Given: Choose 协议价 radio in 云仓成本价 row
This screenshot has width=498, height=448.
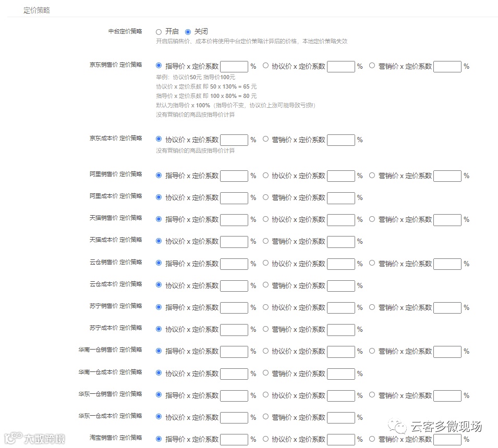Looking at the screenshot, I should click(x=159, y=285).
